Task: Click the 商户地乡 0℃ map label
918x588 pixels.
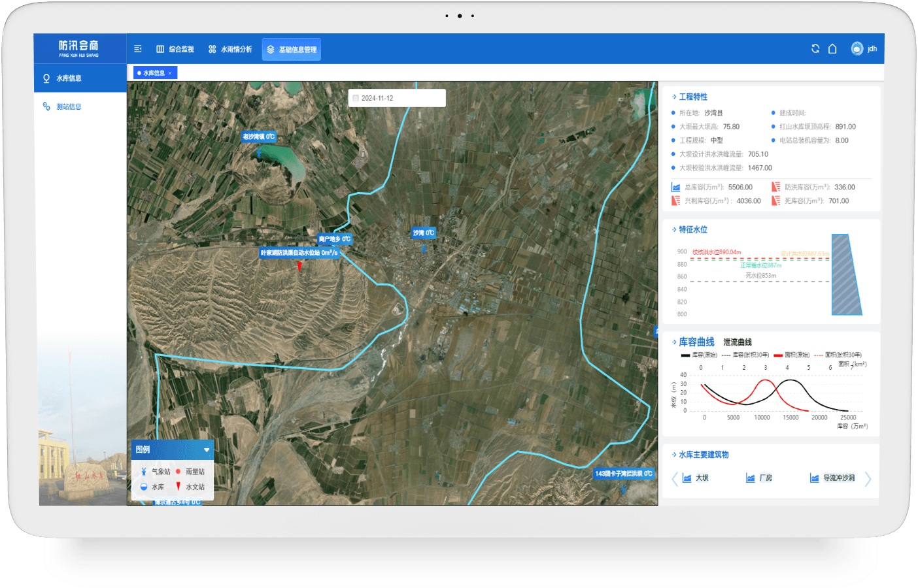Action: pos(335,238)
